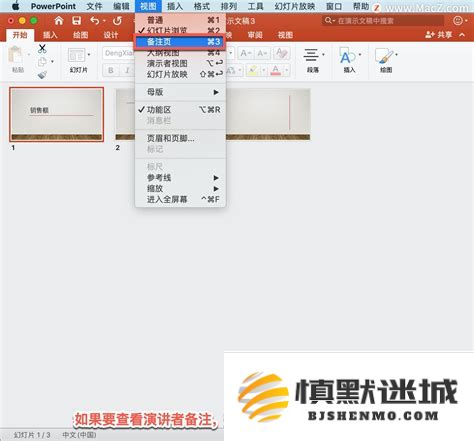Screen dimensions: 474x441
Task: Open the PowerPoint application menu
Action: (x=53, y=6)
